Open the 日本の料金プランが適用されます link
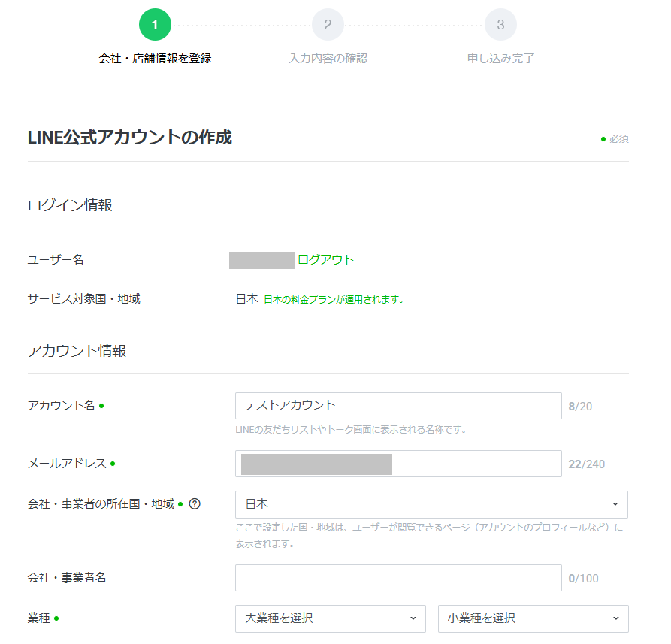This screenshot has width=671, height=644. tap(335, 299)
